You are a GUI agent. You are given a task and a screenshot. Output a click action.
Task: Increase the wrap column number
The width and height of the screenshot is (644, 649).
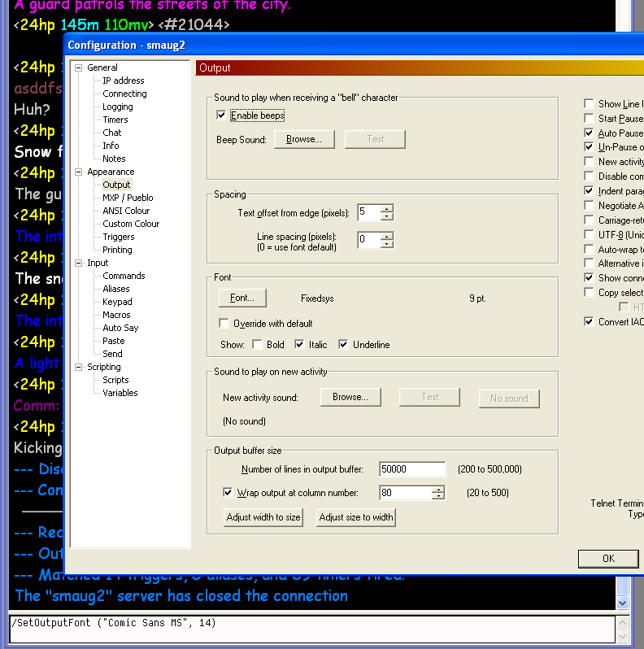point(438,490)
